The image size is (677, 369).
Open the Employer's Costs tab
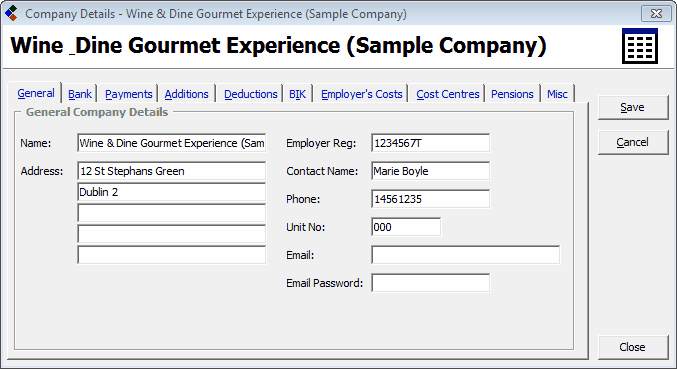tap(362, 94)
